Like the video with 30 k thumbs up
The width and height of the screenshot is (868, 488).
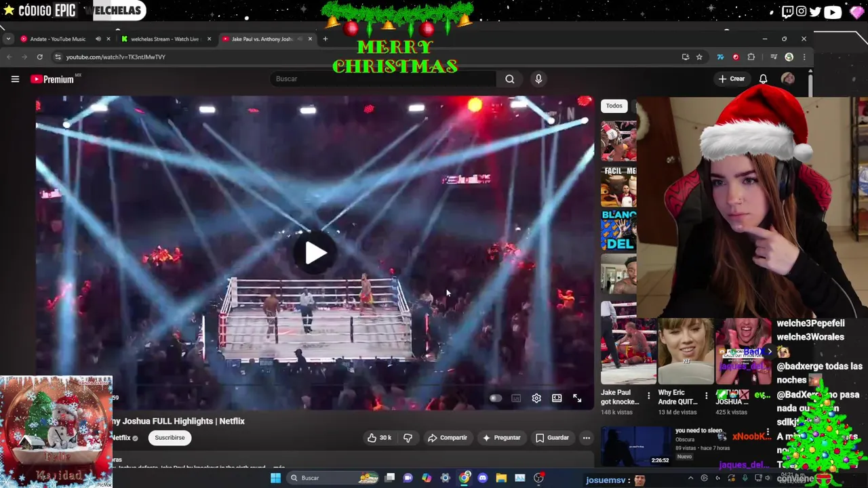coord(380,438)
